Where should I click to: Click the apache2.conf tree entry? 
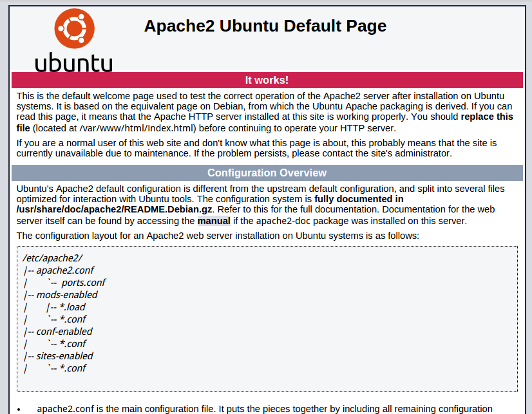click(65, 270)
